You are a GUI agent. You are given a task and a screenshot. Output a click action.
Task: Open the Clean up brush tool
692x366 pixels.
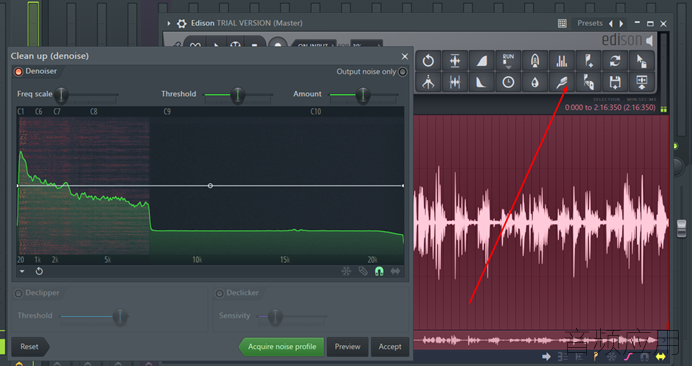[561, 82]
